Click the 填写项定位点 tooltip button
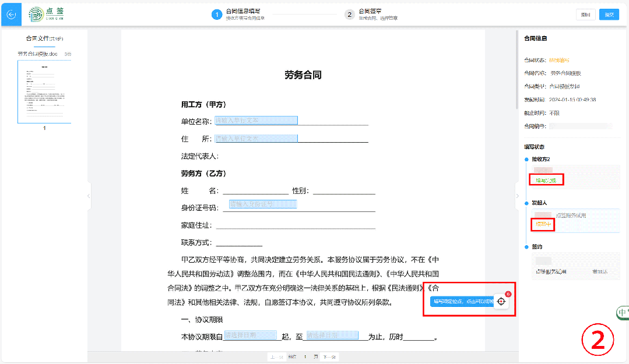Viewport: 629px width, 364px height. click(462, 302)
